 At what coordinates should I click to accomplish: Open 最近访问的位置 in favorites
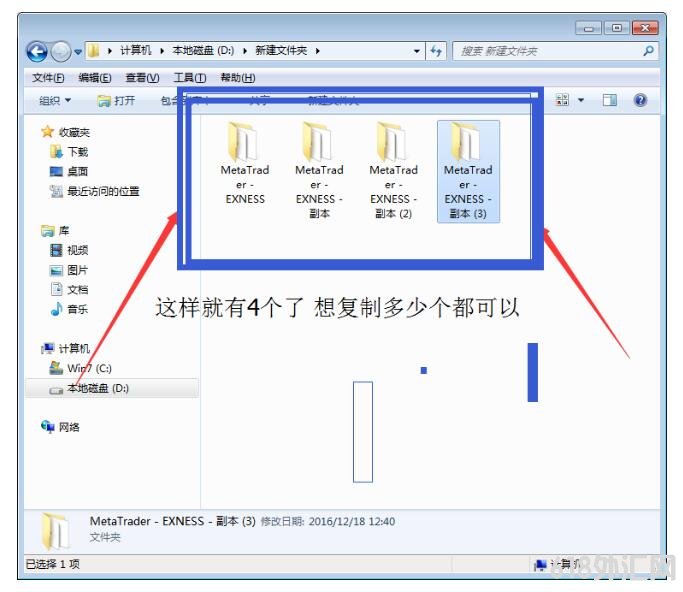click(103, 191)
